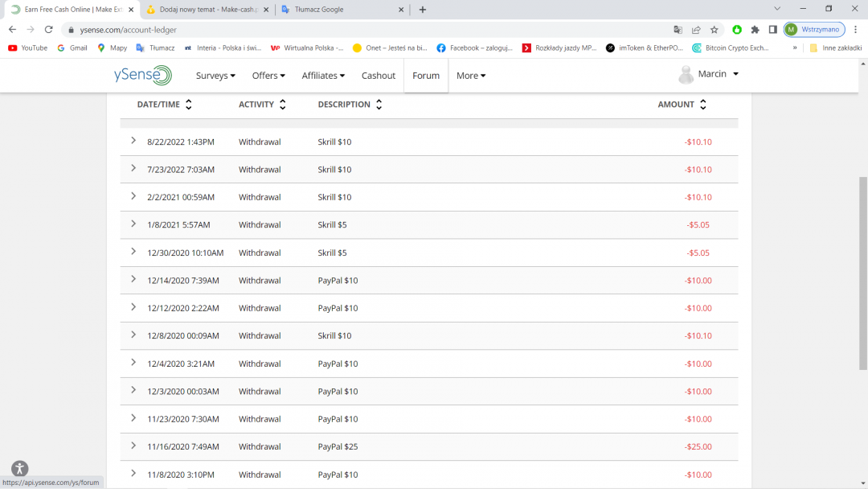The image size is (868, 489).
Task: Switch to the Tłumacz Google tab
Action: (x=338, y=10)
